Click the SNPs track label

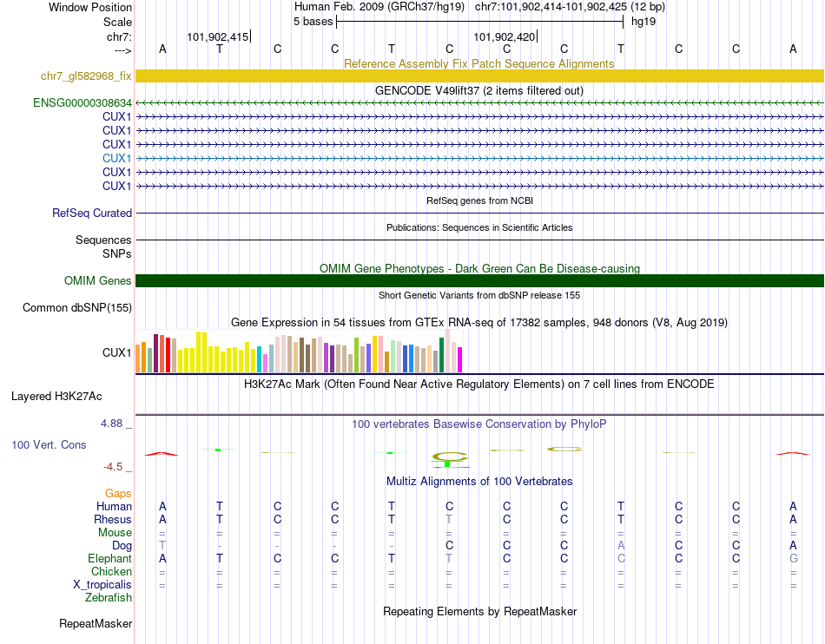(117, 253)
